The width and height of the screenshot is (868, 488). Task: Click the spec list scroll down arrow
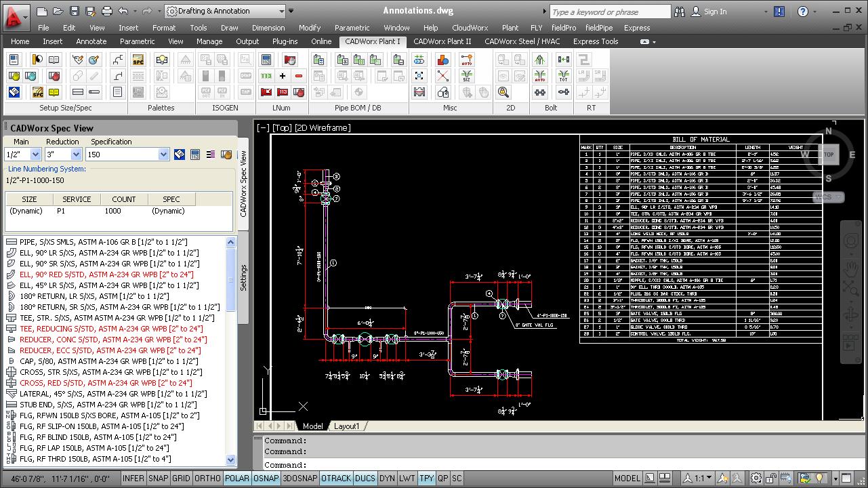point(230,460)
